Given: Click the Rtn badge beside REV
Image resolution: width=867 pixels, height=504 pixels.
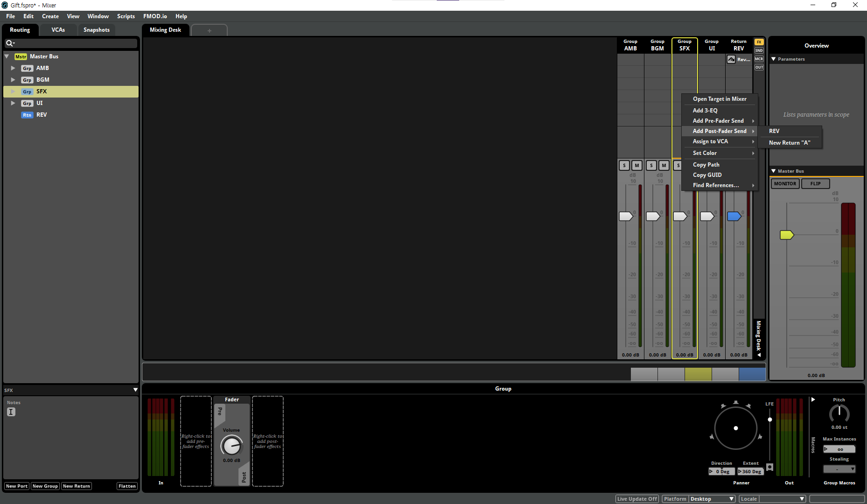Looking at the screenshot, I should click(x=27, y=115).
